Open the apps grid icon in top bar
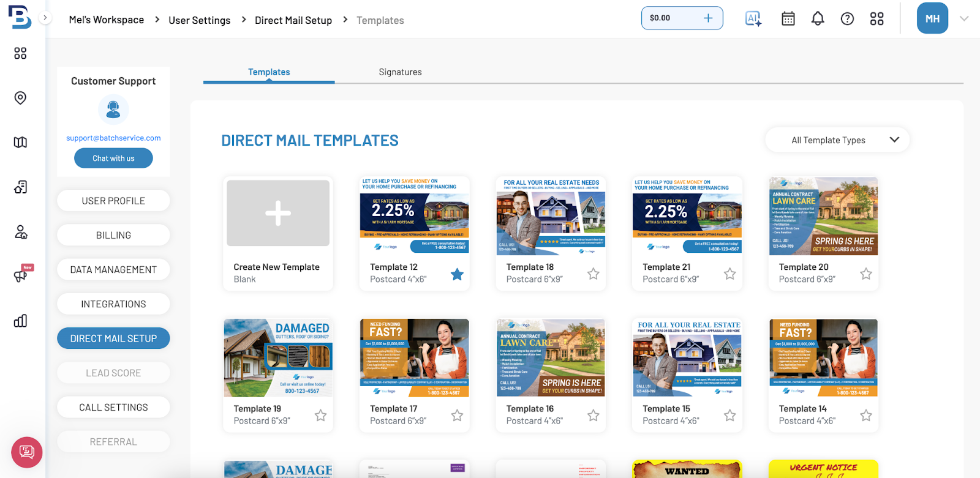 877,18
